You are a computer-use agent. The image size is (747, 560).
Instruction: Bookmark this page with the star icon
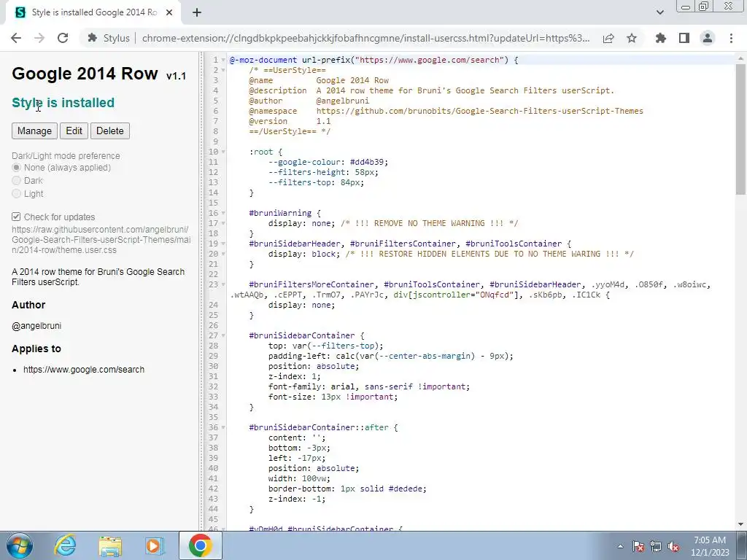point(632,38)
